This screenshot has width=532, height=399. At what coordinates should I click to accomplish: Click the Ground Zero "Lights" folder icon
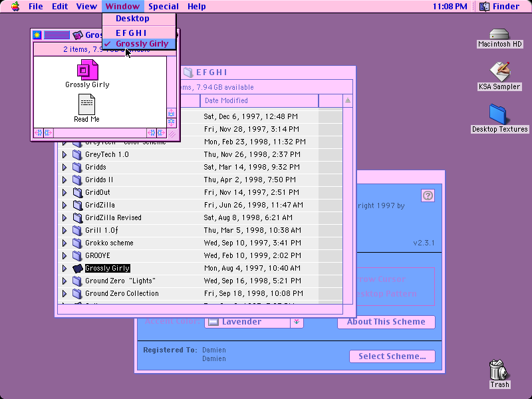click(78, 281)
